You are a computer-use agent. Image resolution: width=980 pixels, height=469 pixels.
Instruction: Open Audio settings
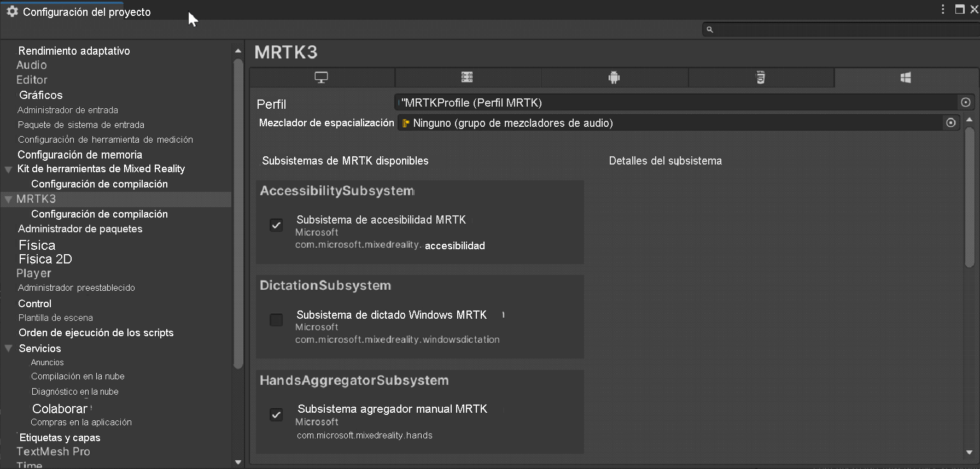[x=31, y=65]
